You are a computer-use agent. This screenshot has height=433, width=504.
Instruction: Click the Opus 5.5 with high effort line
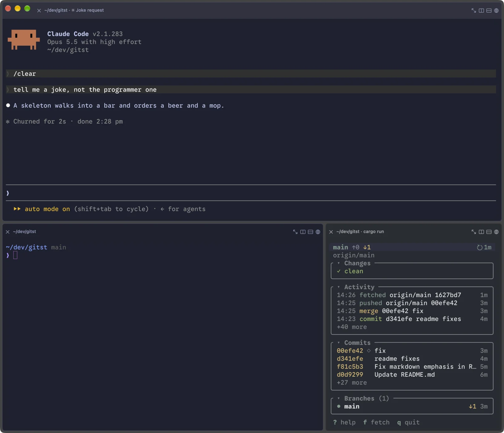pyautogui.click(x=94, y=42)
